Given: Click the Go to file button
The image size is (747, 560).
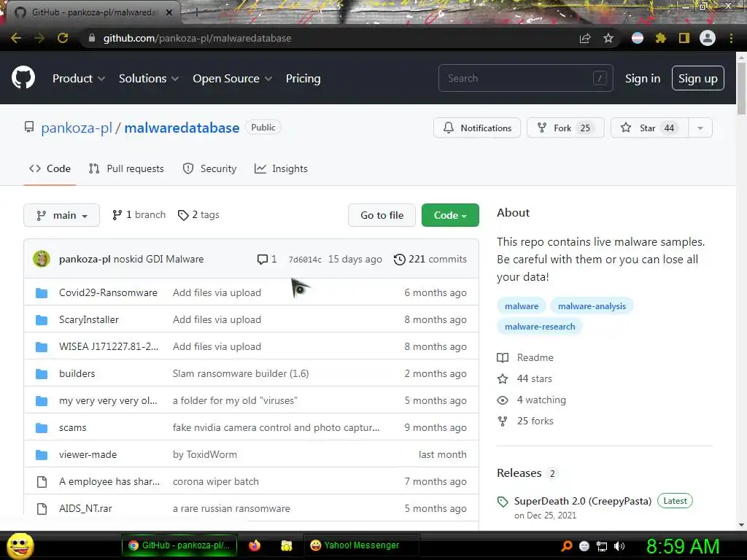Looking at the screenshot, I should [x=382, y=215].
